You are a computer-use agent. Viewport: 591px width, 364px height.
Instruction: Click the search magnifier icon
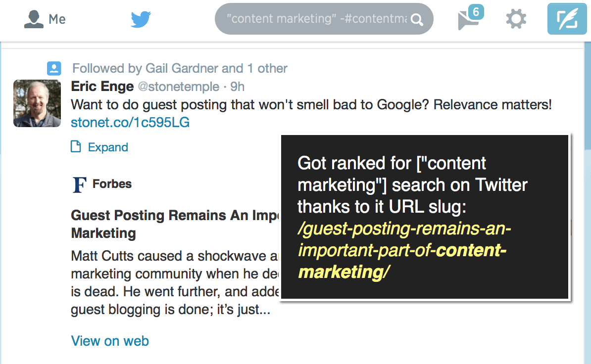(x=416, y=19)
